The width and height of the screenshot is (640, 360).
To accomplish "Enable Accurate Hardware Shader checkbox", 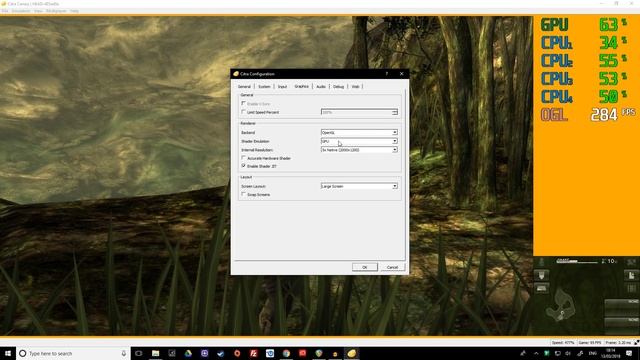I will point(244,158).
